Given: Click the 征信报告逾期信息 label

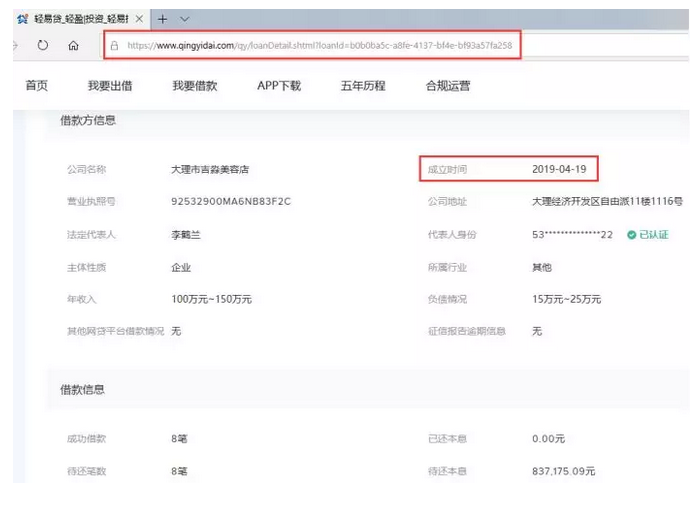Looking at the screenshot, I should (x=467, y=331).
